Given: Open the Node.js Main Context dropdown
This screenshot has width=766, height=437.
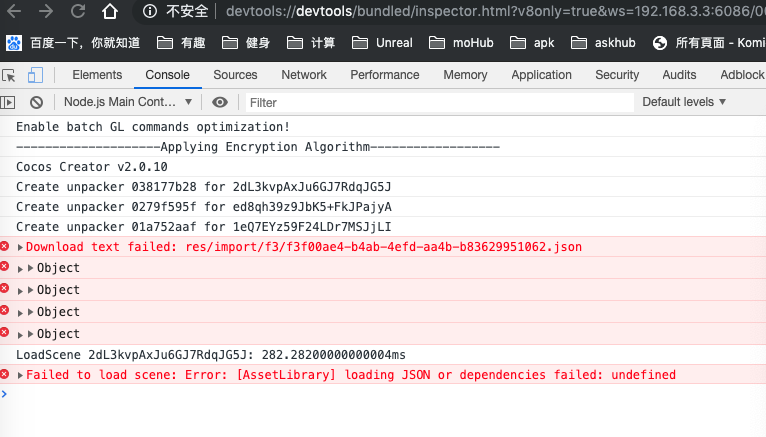Looking at the screenshot, I should 127,102.
